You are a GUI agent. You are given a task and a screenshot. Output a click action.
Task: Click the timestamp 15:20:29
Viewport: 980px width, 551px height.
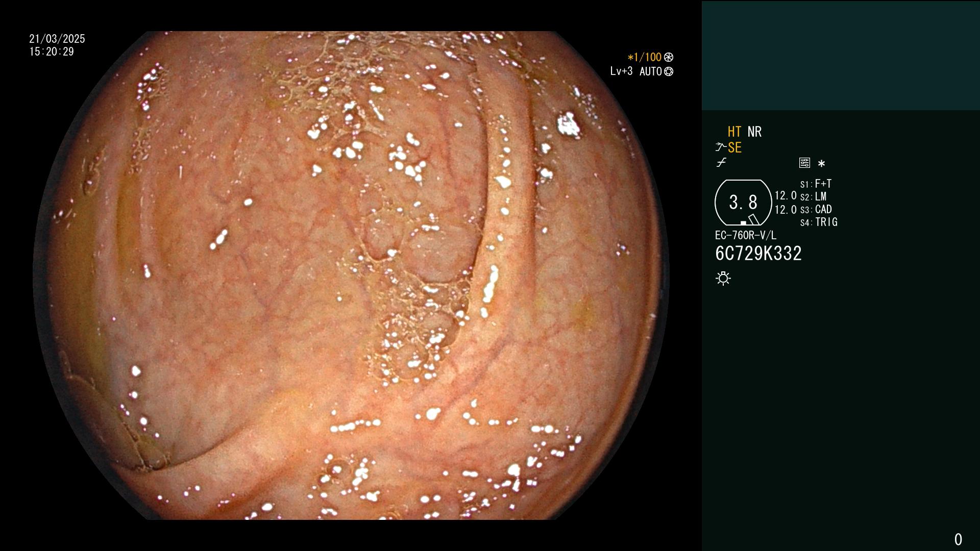(x=52, y=52)
